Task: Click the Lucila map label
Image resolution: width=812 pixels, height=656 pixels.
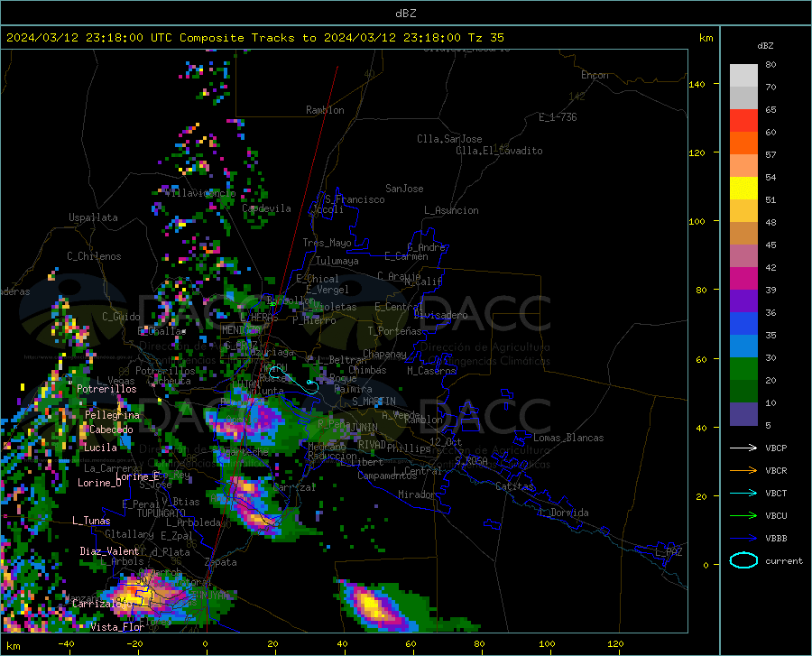Action: click(100, 448)
